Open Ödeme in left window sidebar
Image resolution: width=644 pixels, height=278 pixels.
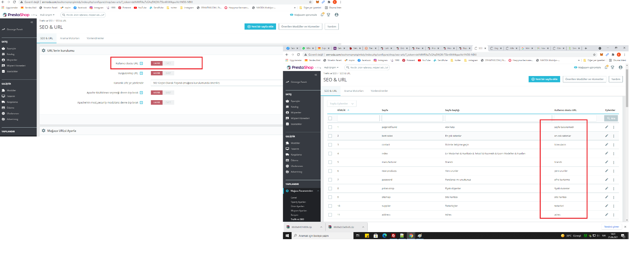coord(10,108)
